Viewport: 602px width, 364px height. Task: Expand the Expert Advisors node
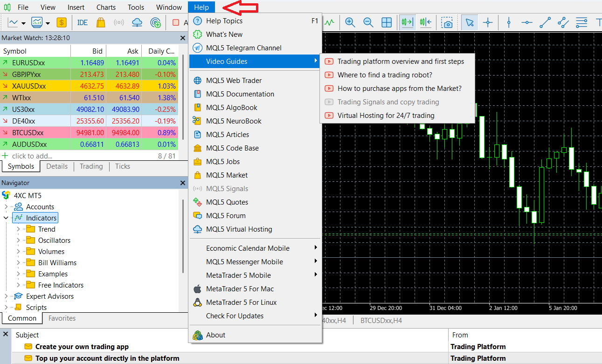click(x=6, y=296)
